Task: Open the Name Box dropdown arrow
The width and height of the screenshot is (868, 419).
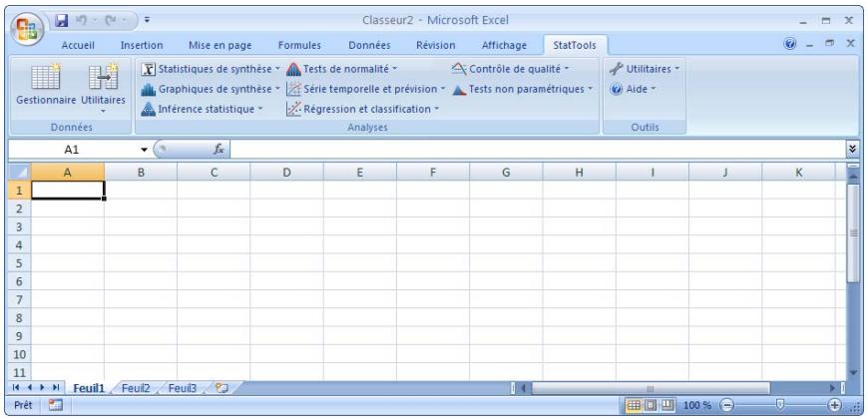Action: (x=144, y=150)
